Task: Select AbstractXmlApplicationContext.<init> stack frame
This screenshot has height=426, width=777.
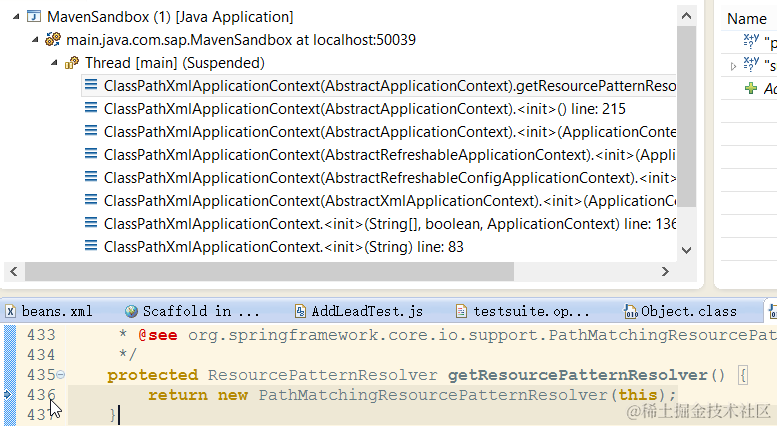Action: [x=389, y=201]
